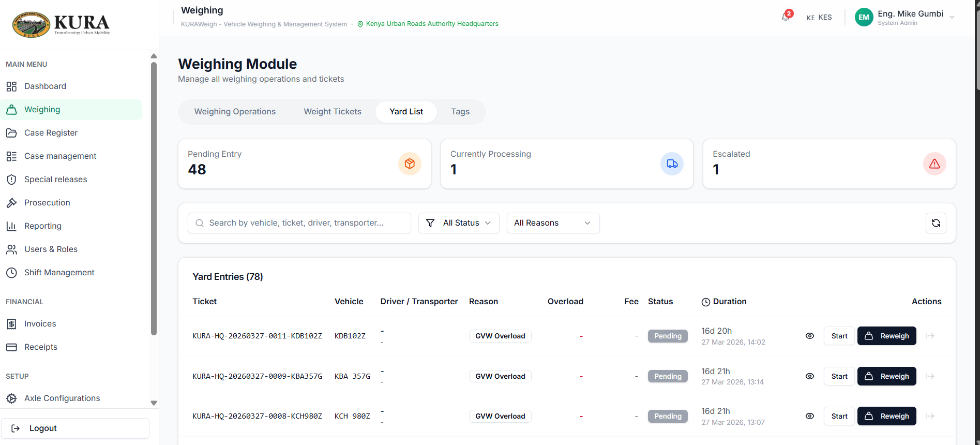Click the Invoices icon

pos(11,324)
